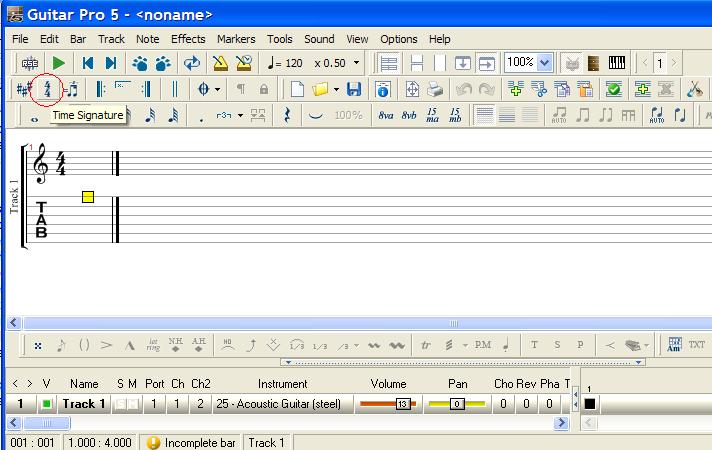712x450 pixels.
Task: Enable the metronome
Action: tap(221, 63)
